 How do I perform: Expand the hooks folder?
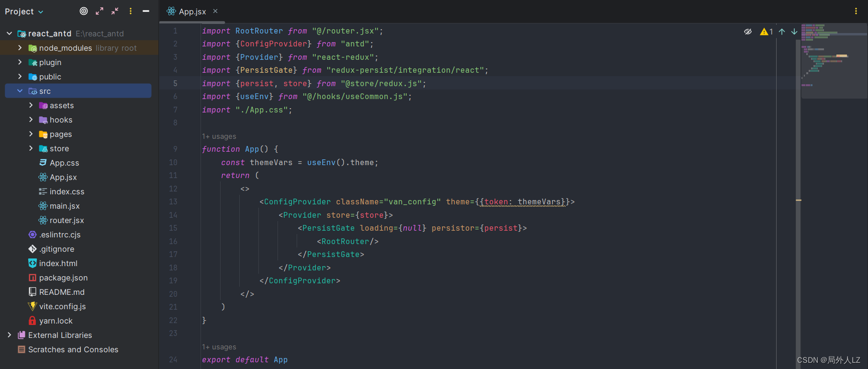pyautogui.click(x=31, y=120)
